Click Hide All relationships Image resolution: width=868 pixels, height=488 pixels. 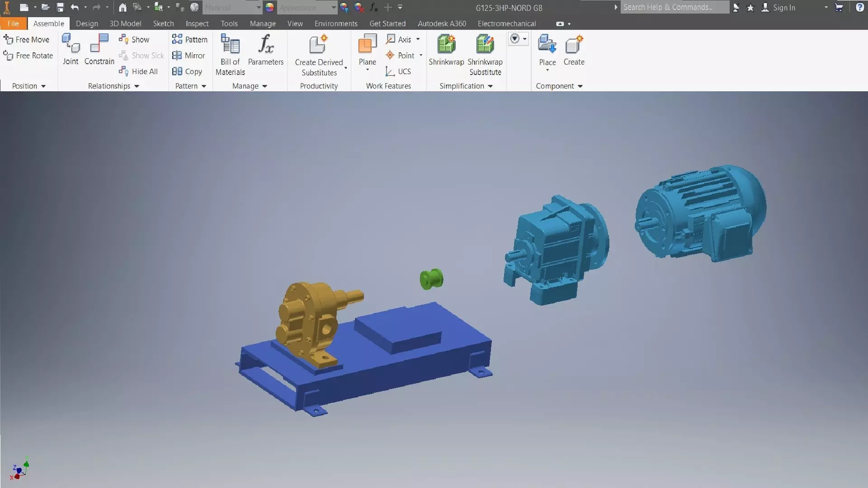(138, 71)
